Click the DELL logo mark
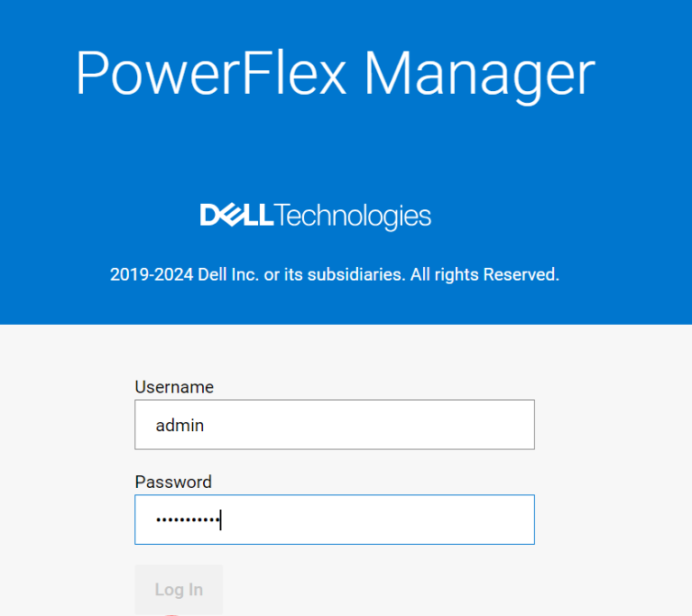The width and height of the screenshot is (692, 616). (236, 216)
